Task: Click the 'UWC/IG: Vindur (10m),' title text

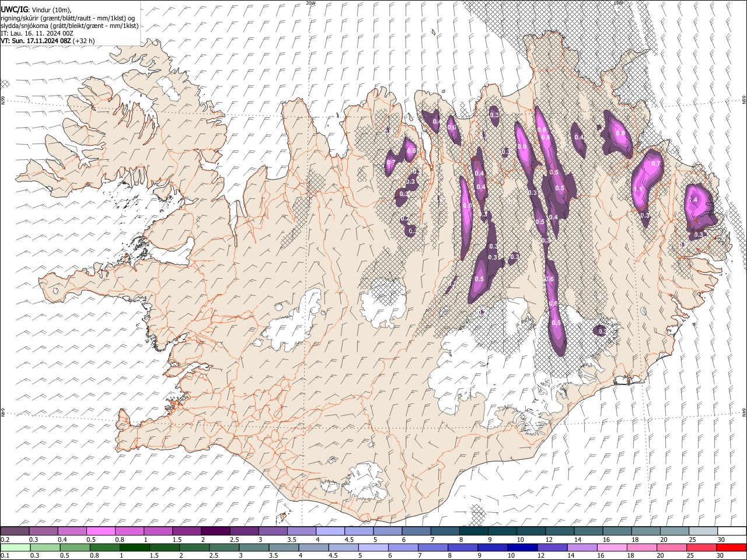Action: point(36,10)
